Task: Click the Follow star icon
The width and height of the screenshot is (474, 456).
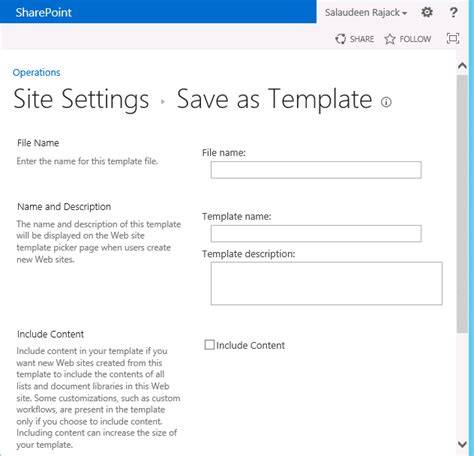Action: pyautogui.click(x=390, y=39)
